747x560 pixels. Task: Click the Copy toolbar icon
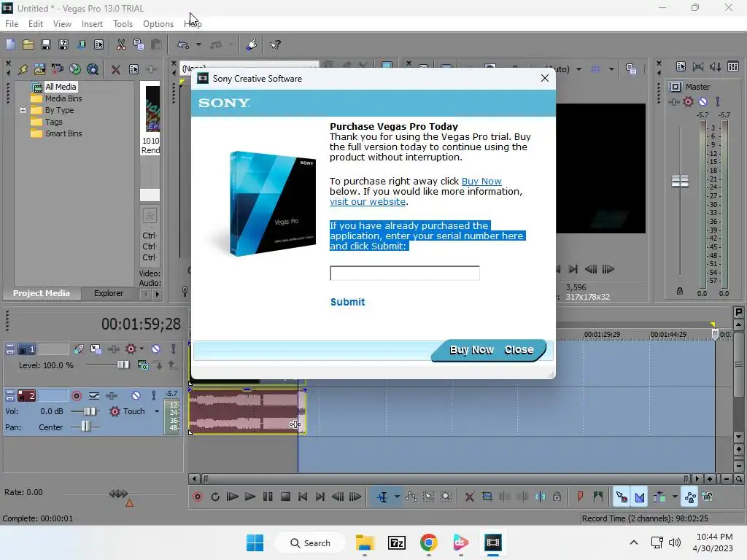tap(139, 44)
